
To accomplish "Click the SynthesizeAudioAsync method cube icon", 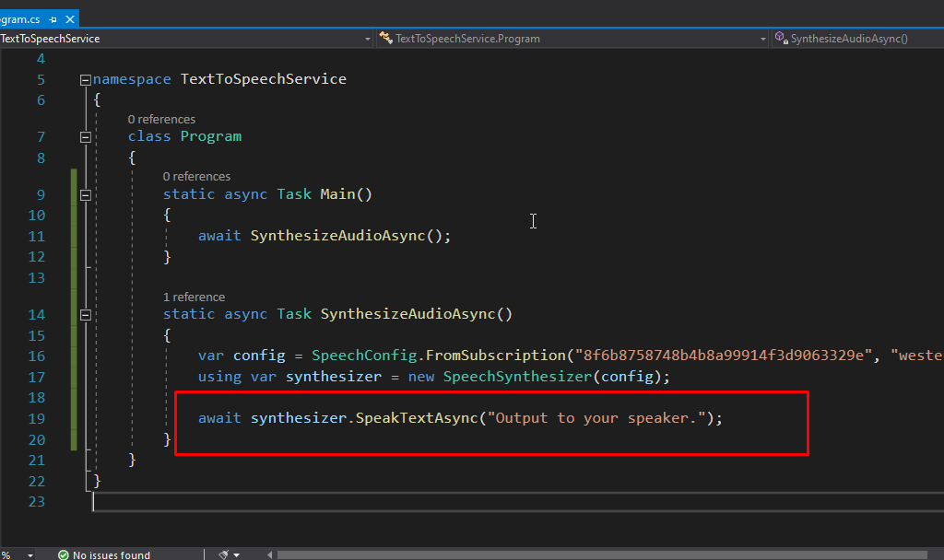I will coord(781,39).
